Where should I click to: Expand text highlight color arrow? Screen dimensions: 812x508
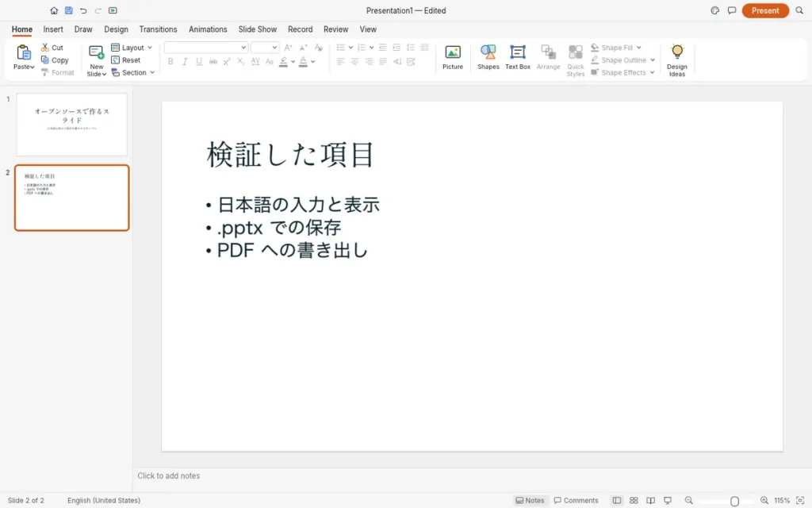[x=293, y=62]
